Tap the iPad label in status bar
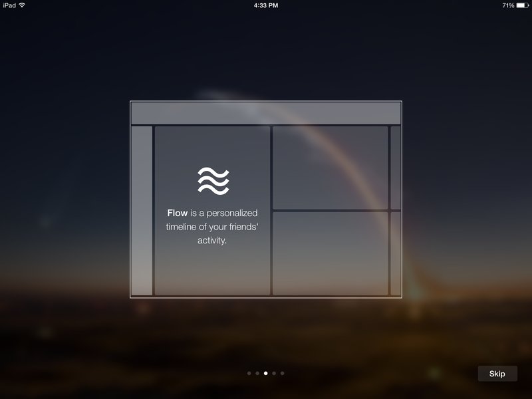The height and width of the screenshot is (399, 532). 9,5
